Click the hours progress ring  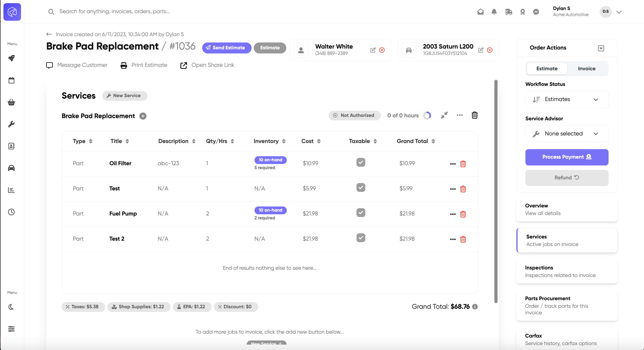pos(427,115)
